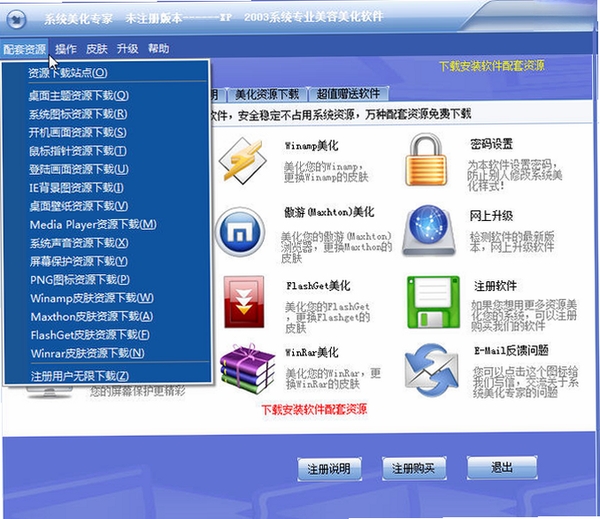
Task: Click the WinRar stacked books icon
Action: (248, 369)
